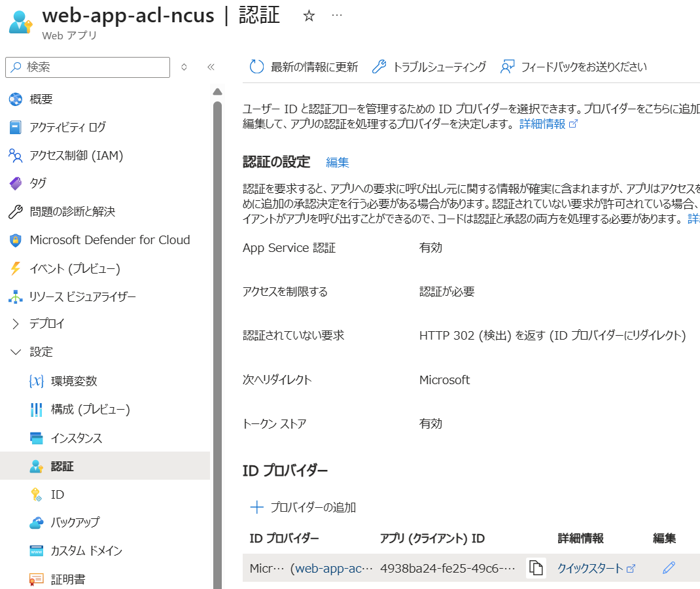Click the 構成 (プレビュー) bars icon
The width and height of the screenshot is (700, 589).
click(x=36, y=410)
